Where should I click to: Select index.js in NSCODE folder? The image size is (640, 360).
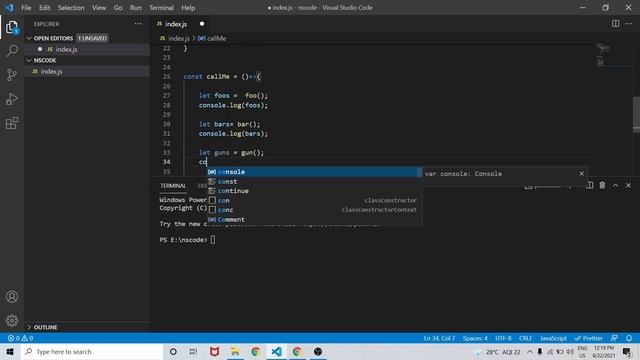[51, 71]
